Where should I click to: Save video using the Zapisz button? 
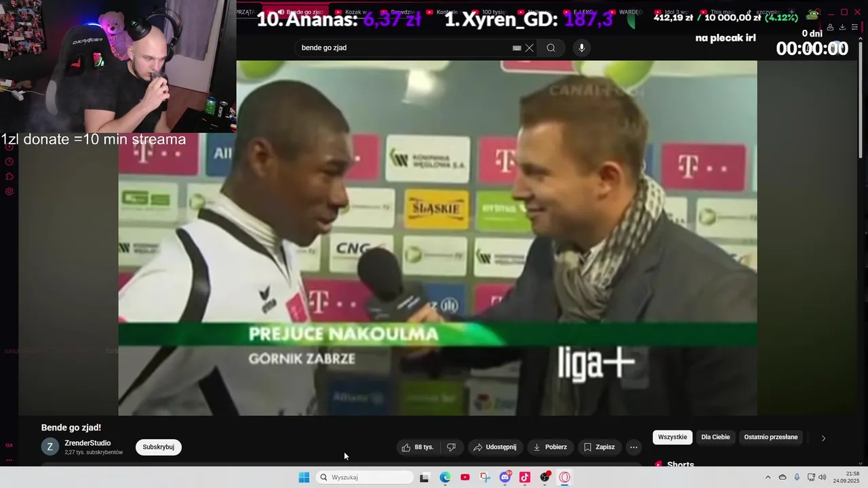tap(599, 447)
